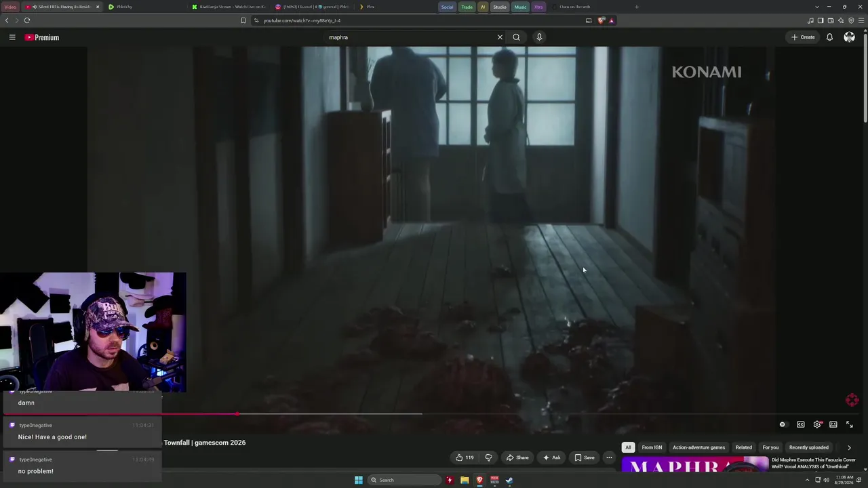The image size is (868, 488).
Task: Select the 'Related' filter chip
Action: tap(744, 447)
